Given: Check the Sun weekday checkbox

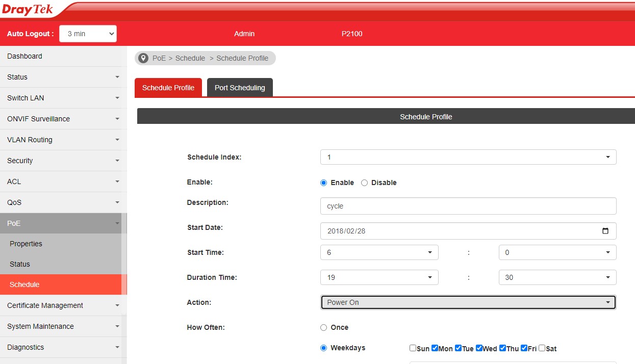Looking at the screenshot, I should [413, 348].
